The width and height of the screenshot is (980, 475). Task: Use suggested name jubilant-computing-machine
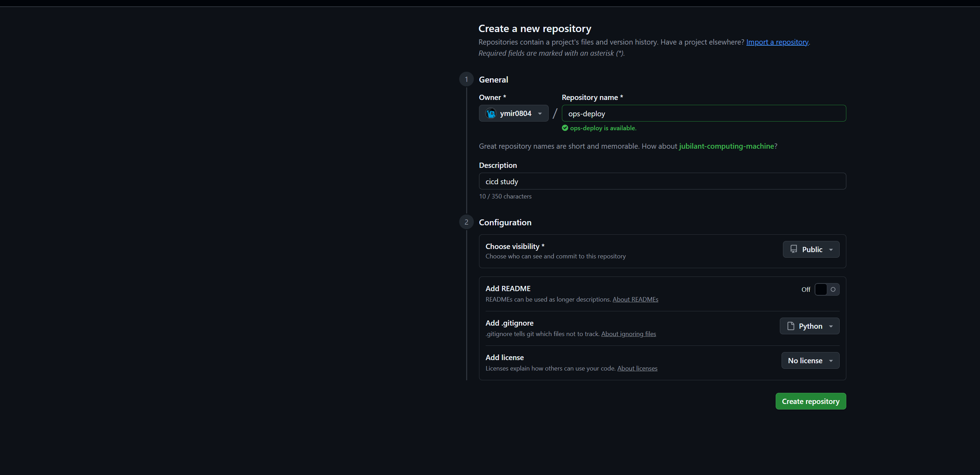[726, 146]
